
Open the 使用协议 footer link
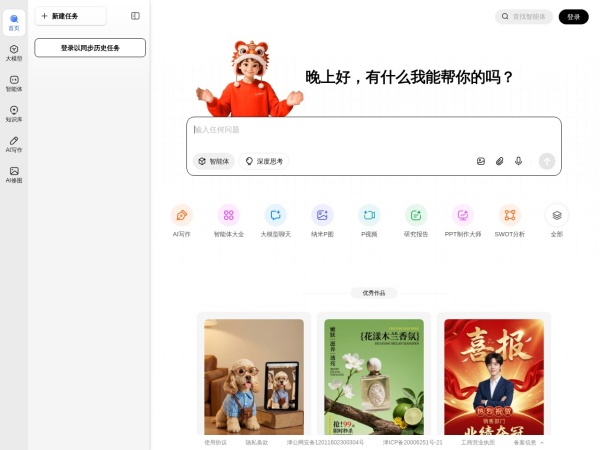point(215,442)
